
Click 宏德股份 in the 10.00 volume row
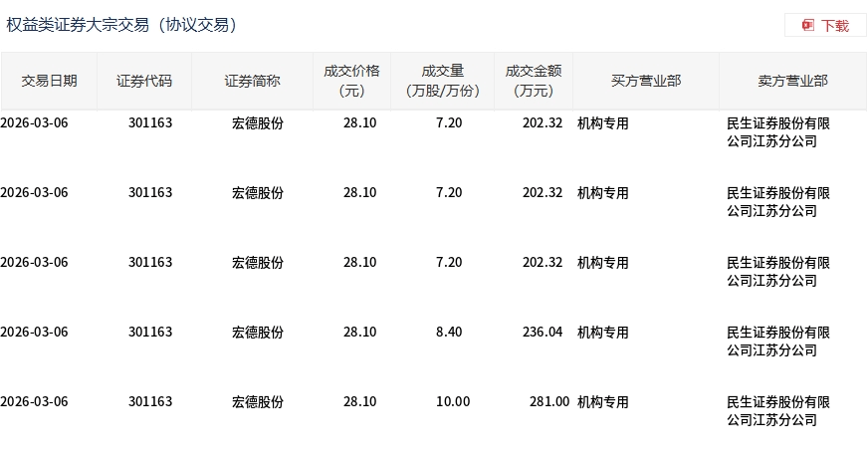click(x=258, y=402)
